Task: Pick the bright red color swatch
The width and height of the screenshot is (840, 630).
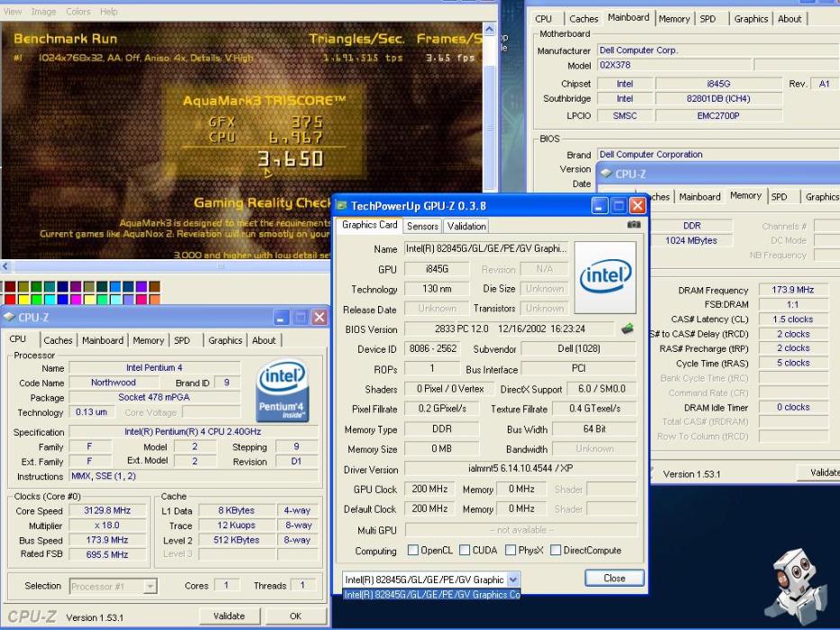Action: (10, 300)
